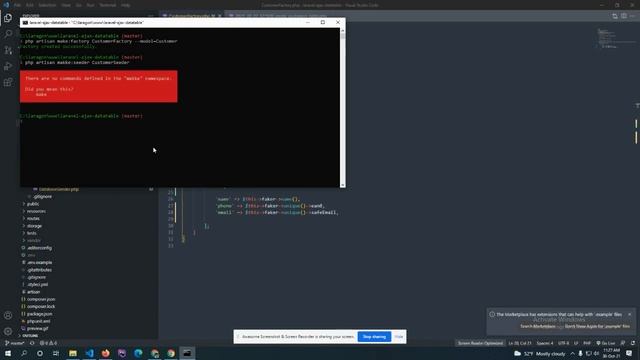This screenshot has width=640, height=360.
Task: Click the Synchronize Changes status bar icon
Action: 32,343
